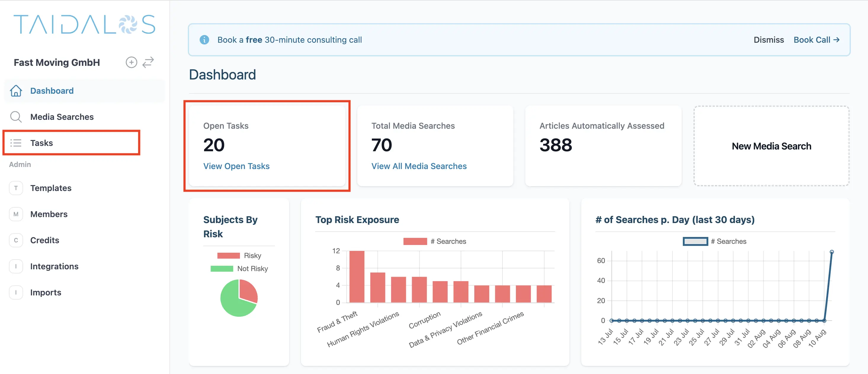868x374 pixels.
Task: Dismiss the consulting call banner
Action: click(768, 40)
